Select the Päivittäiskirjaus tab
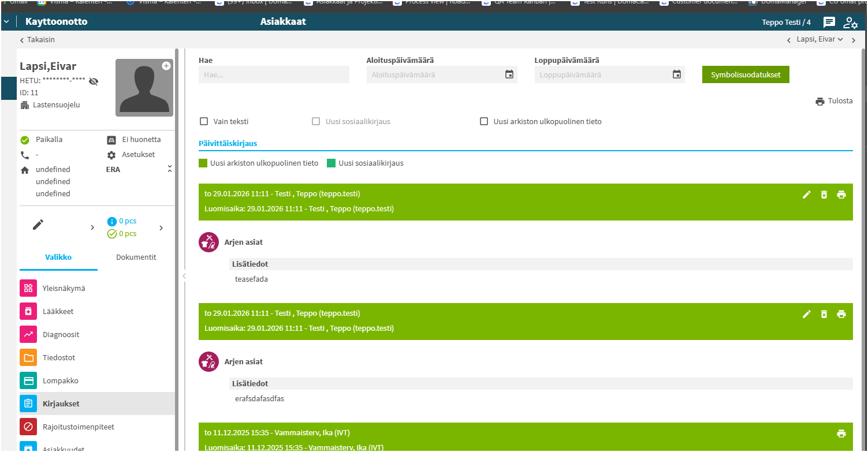Viewport: 868px width, 452px height. pyautogui.click(x=228, y=143)
